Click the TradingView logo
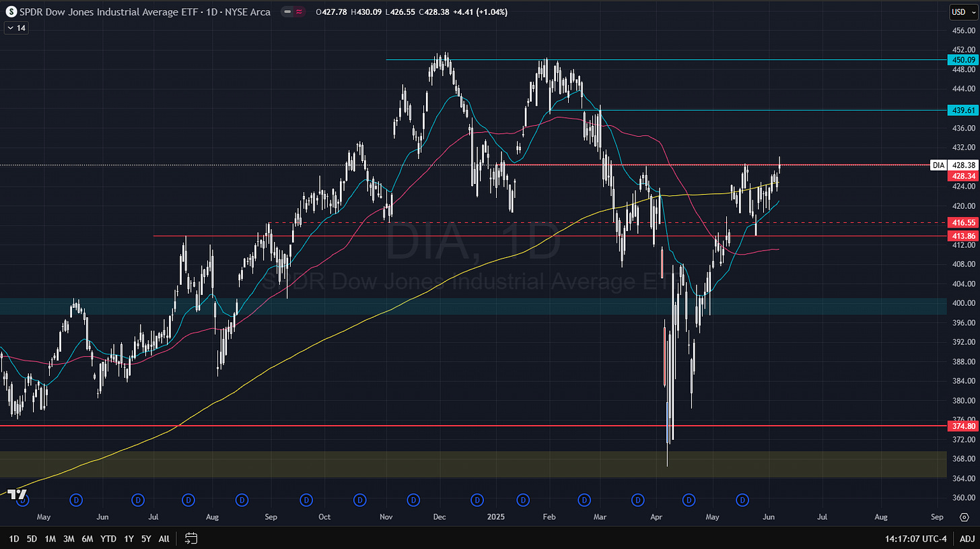The height and width of the screenshot is (549, 980). (x=17, y=494)
